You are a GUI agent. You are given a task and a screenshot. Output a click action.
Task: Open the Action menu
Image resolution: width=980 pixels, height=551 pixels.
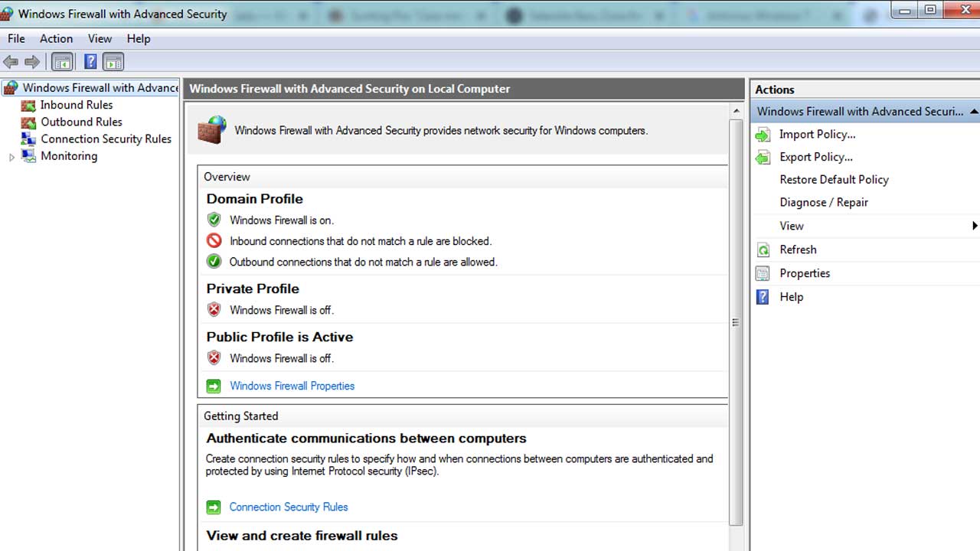click(56, 38)
